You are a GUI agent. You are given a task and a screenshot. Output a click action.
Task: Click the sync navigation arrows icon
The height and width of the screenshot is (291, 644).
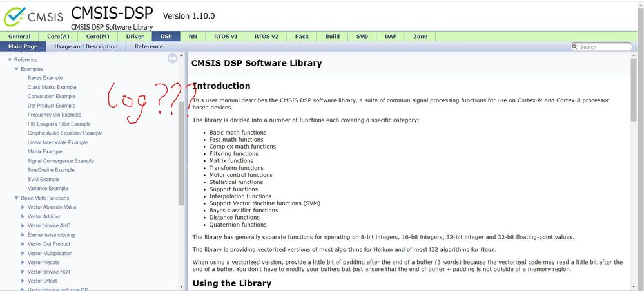(173, 59)
